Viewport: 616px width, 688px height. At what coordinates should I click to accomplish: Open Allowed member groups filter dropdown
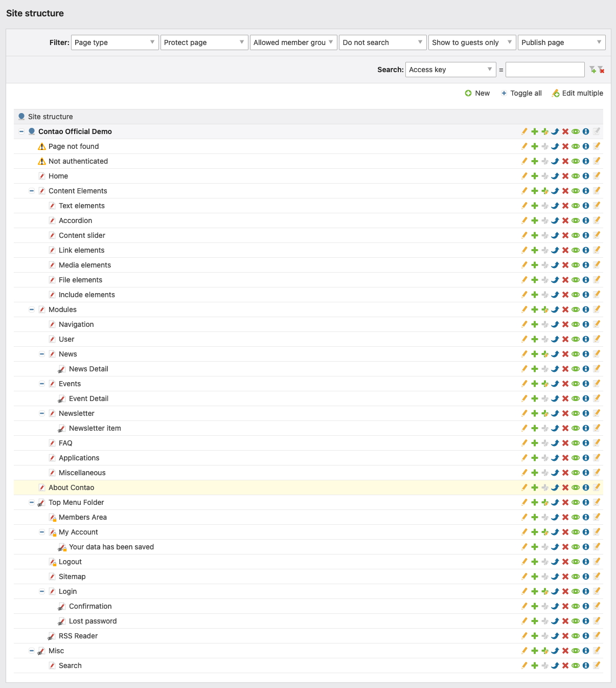(x=293, y=42)
